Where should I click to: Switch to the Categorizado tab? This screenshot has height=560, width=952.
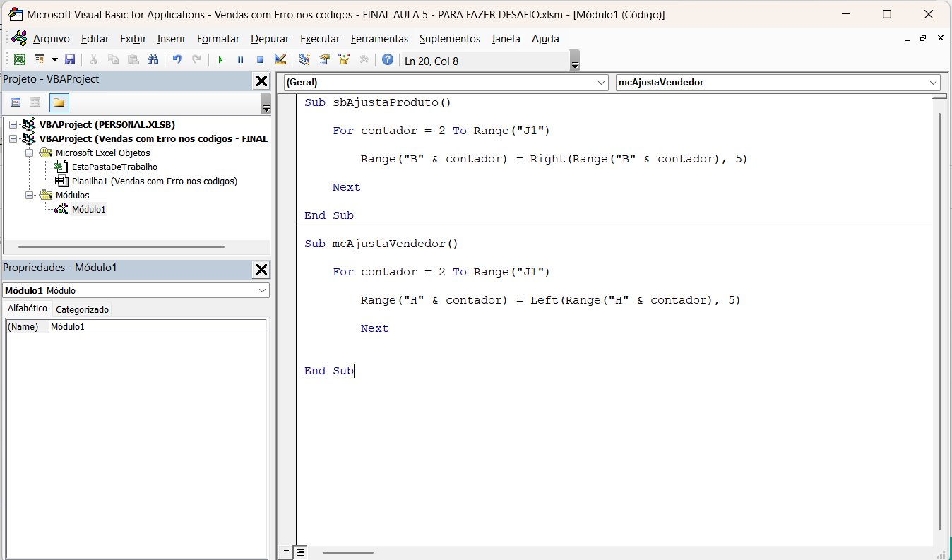point(82,309)
